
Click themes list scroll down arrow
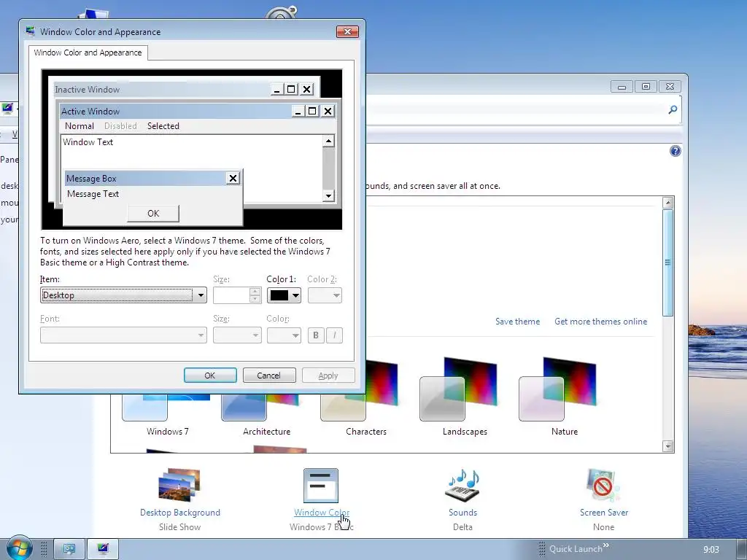pyautogui.click(x=668, y=446)
